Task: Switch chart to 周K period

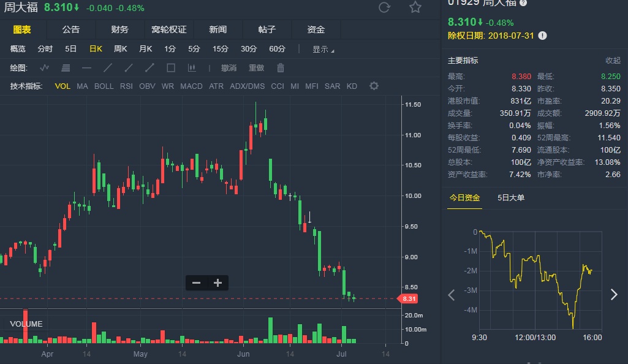Action: (x=120, y=49)
